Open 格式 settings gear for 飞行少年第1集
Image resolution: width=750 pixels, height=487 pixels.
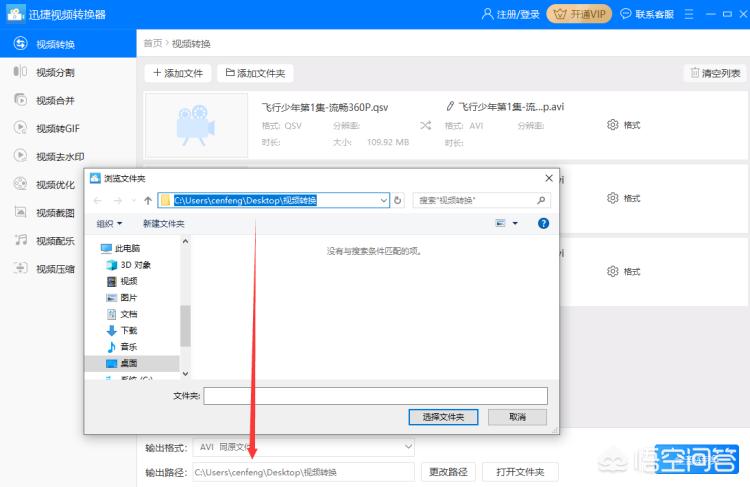coord(624,125)
